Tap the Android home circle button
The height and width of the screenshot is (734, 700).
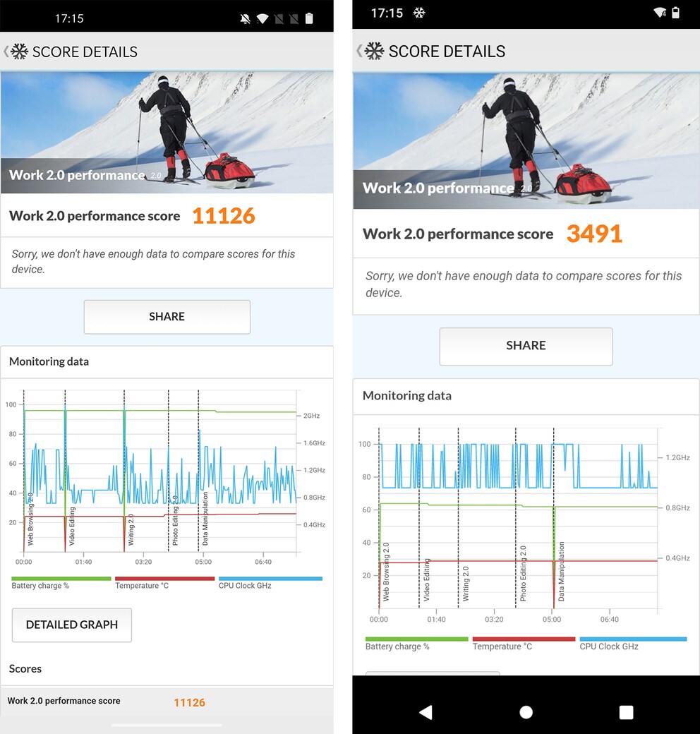pos(526,712)
